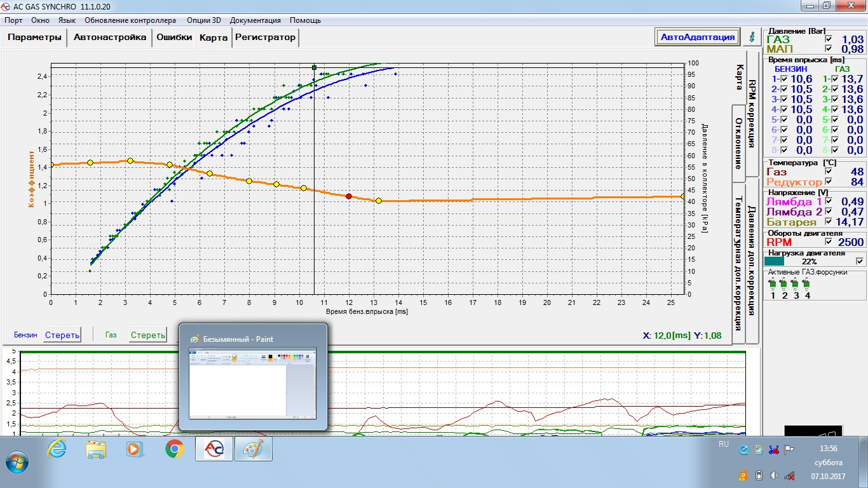The width and height of the screenshot is (868, 488).
Task: Switch to the Параметры tab
Action: 34,37
